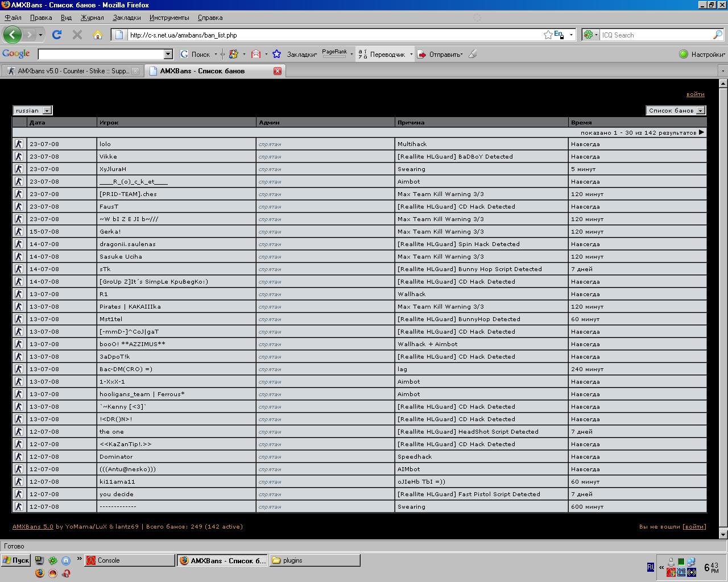Image resolution: width=728 pixels, height=582 pixels.
Task: Go to the home page icon
Action: (x=98, y=35)
